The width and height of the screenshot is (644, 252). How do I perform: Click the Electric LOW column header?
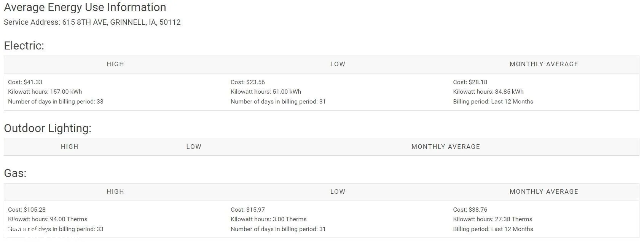pyautogui.click(x=338, y=64)
